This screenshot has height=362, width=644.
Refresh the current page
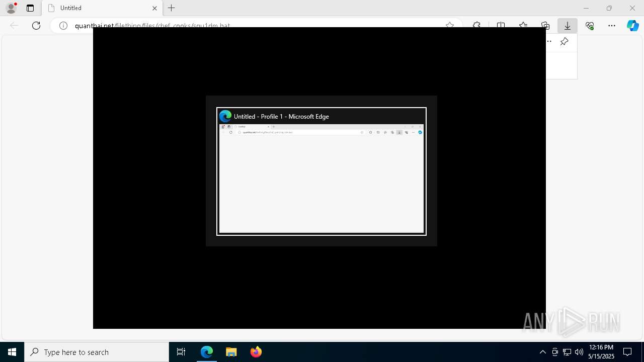pyautogui.click(x=36, y=26)
